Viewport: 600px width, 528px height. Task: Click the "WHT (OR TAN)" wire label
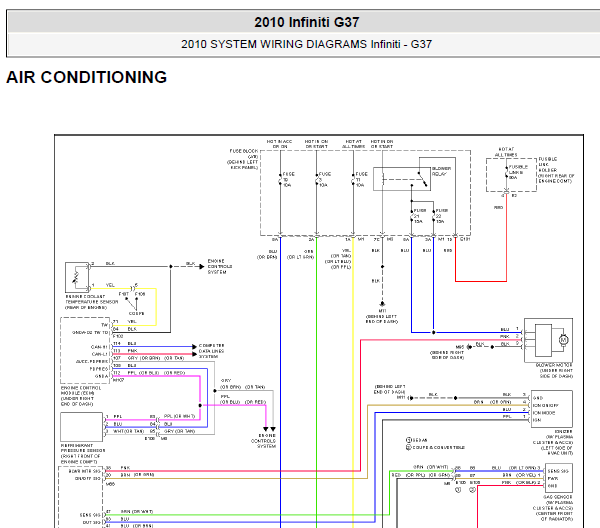(129, 431)
